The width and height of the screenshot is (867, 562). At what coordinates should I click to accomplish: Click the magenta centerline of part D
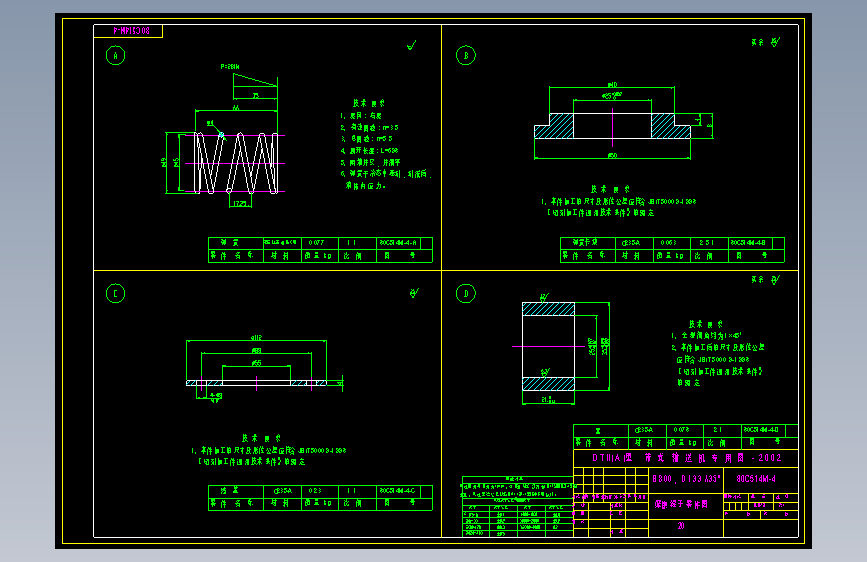pos(549,346)
